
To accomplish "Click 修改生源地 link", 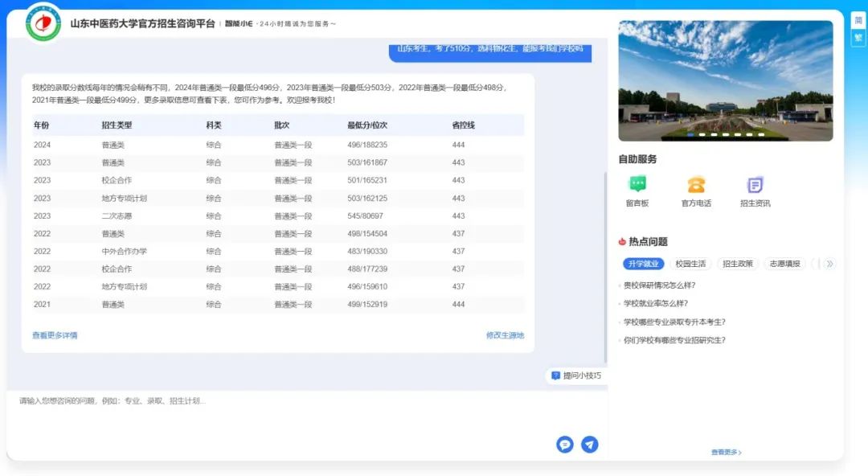I will point(505,335).
